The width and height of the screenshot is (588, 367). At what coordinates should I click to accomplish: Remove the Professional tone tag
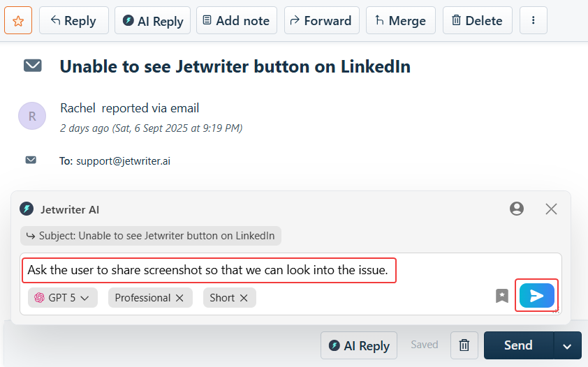click(179, 298)
